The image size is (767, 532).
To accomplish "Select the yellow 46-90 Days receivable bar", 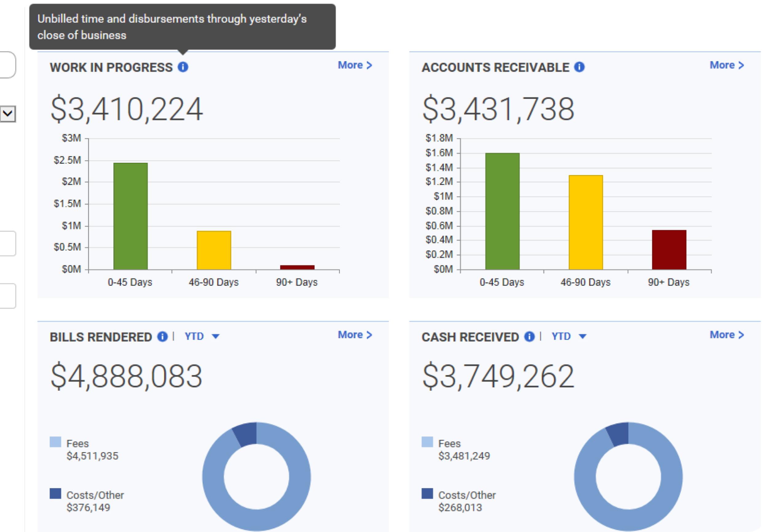I will [x=586, y=222].
